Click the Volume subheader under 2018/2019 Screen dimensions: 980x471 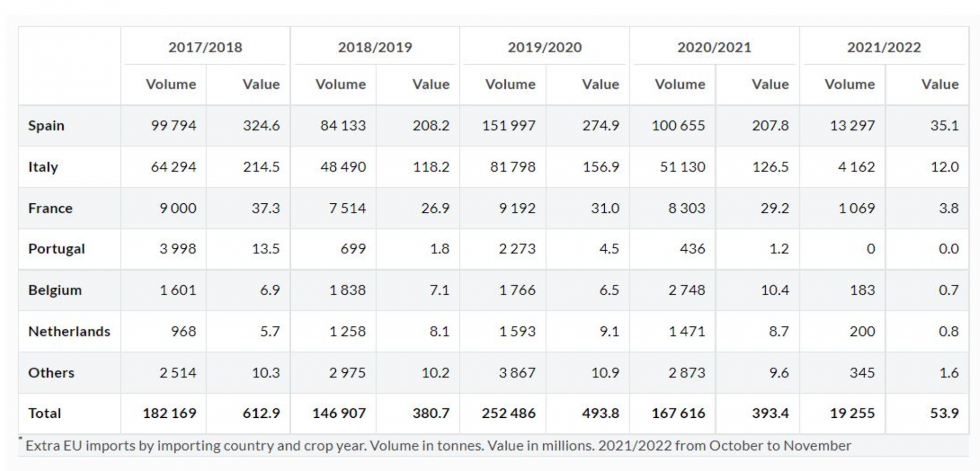click(340, 84)
